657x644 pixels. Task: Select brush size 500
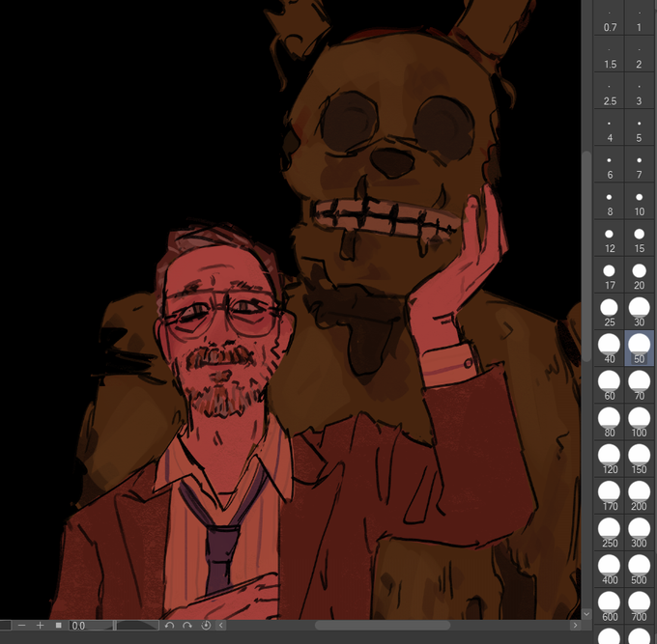(639, 570)
